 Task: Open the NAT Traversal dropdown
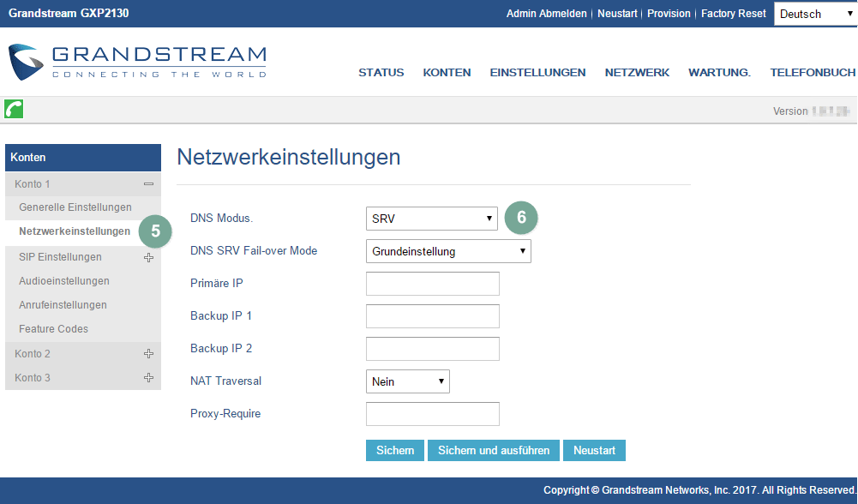407,381
